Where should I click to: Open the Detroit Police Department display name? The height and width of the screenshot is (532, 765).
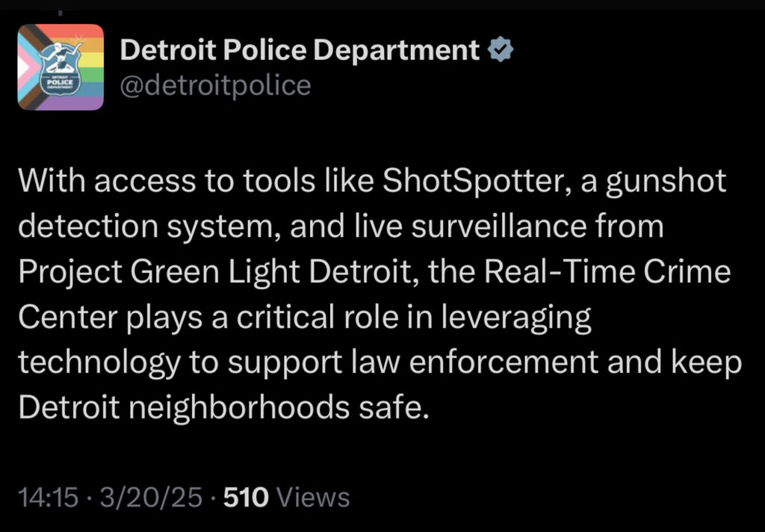[x=300, y=50]
